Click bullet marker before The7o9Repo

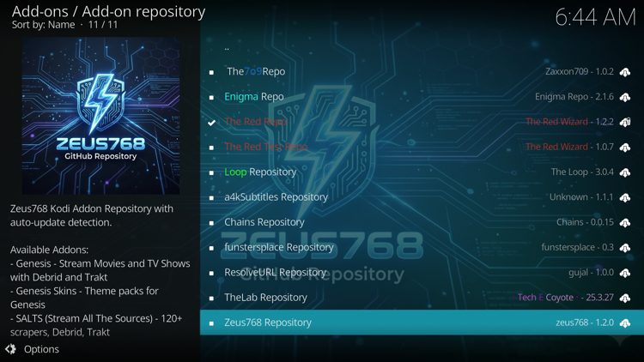coord(211,72)
